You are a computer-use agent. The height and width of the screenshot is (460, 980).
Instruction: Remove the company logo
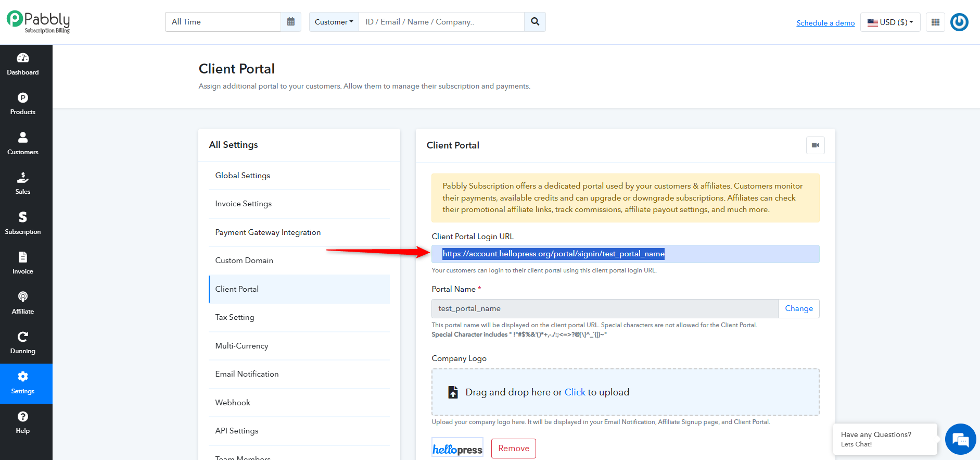click(514, 449)
